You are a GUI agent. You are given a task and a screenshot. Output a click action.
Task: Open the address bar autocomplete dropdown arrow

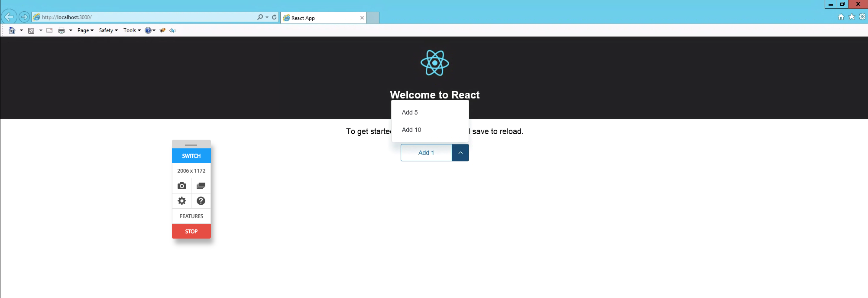(x=267, y=17)
